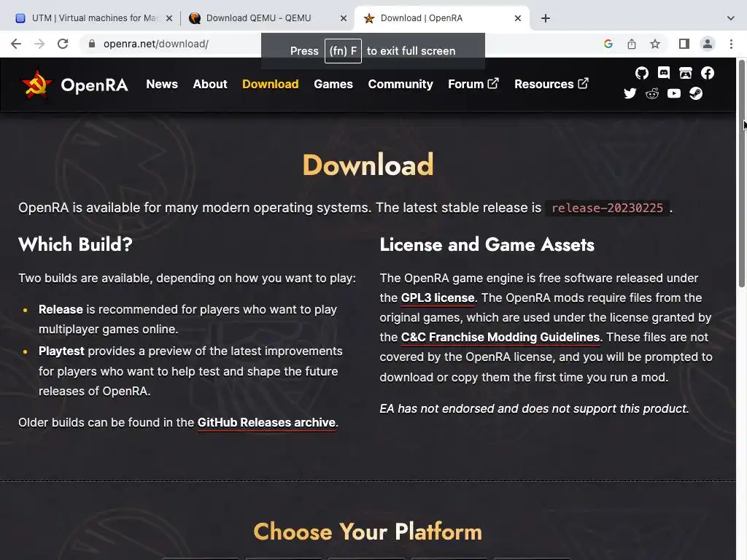Open C&C Franchise Modding Guidelines link

(500, 337)
